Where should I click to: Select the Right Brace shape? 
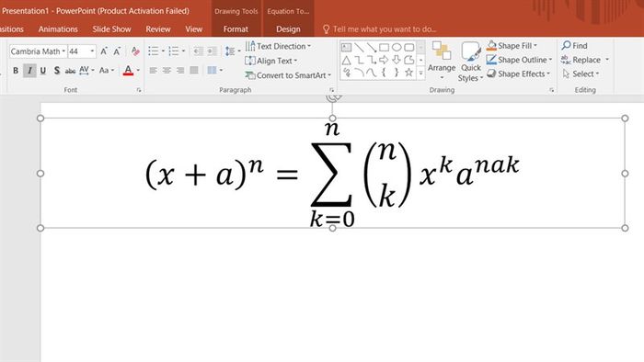pyautogui.click(x=397, y=73)
